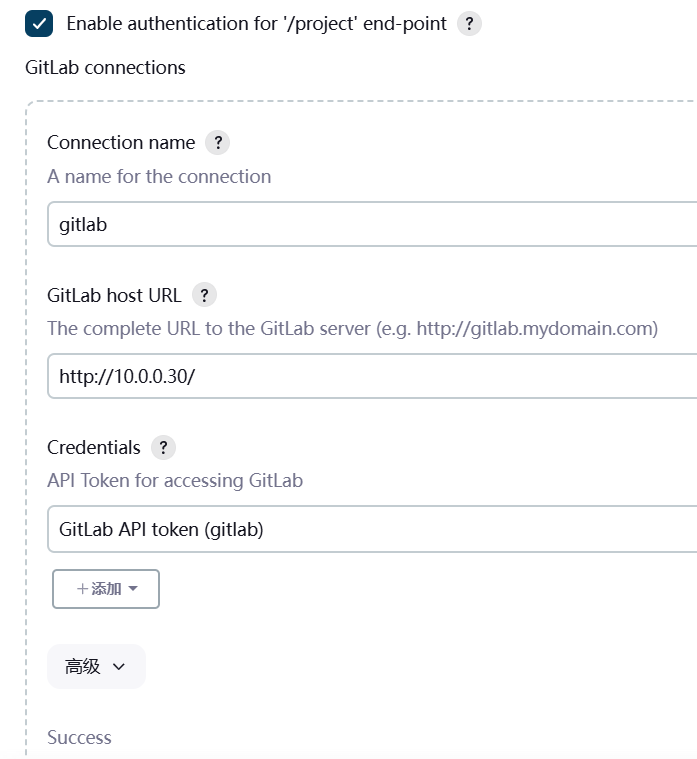This screenshot has height=759, width=697.
Task: Toggle the '/project' end-point authentication checkbox
Action: coord(39,23)
